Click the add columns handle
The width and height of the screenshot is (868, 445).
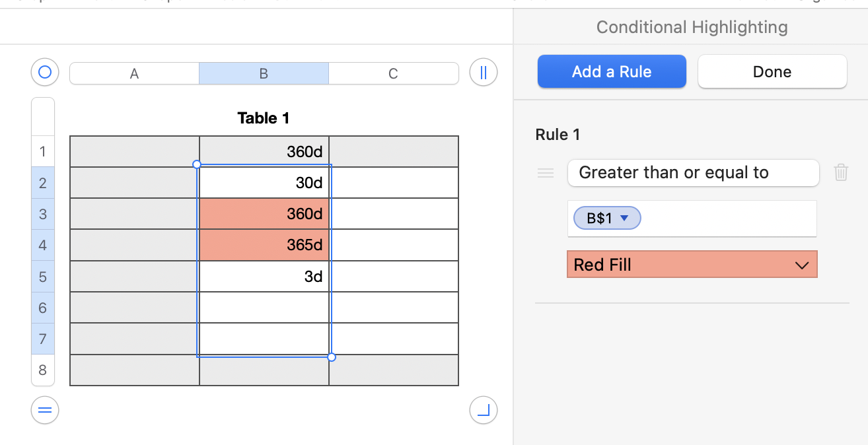[x=483, y=72]
